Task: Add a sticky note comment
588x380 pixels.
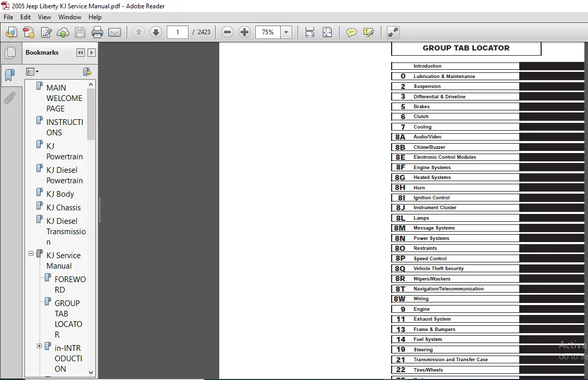Action: pos(351,33)
